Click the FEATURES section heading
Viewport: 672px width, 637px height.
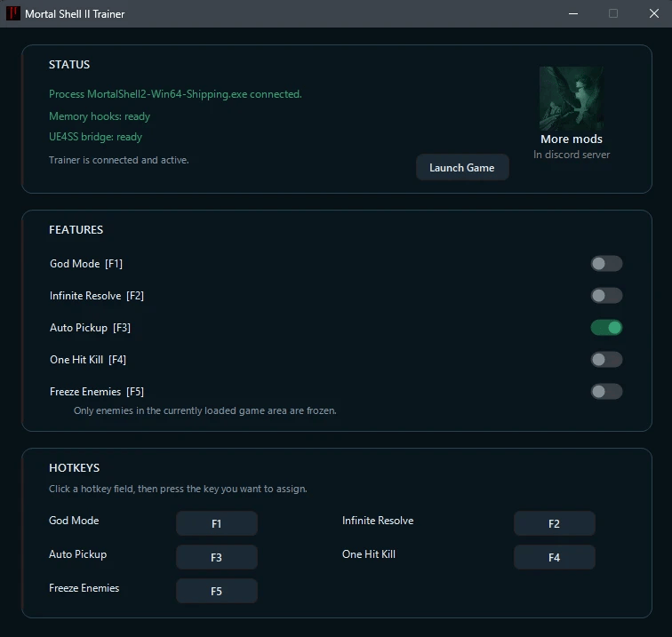(76, 230)
